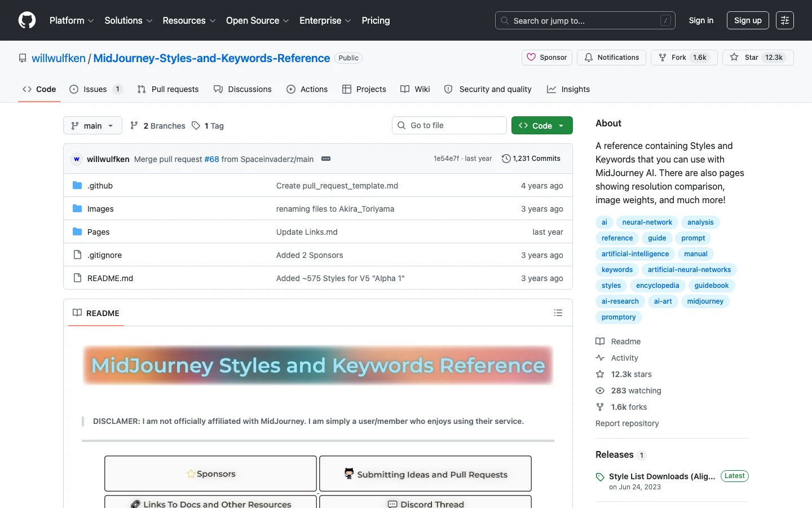Image resolution: width=812 pixels, height=508 pixels.
Task: Show commit message details ellipsis
Action: click(326, 159)
